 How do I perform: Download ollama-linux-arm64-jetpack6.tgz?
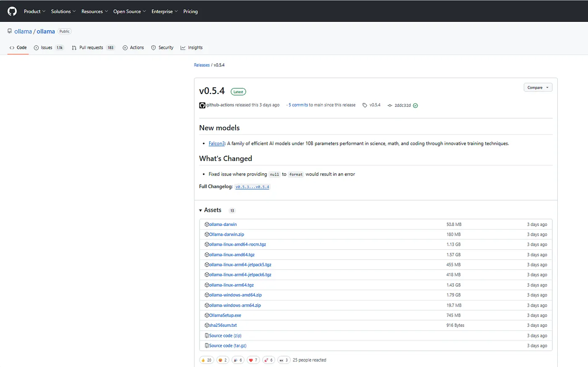pos(240,275)
